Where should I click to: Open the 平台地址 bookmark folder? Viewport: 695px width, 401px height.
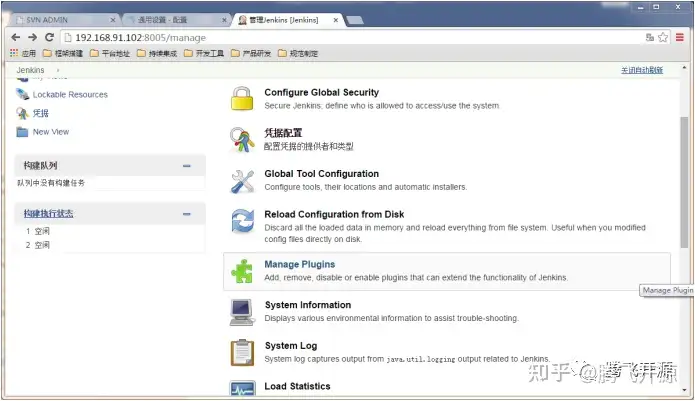click(110, 53)
